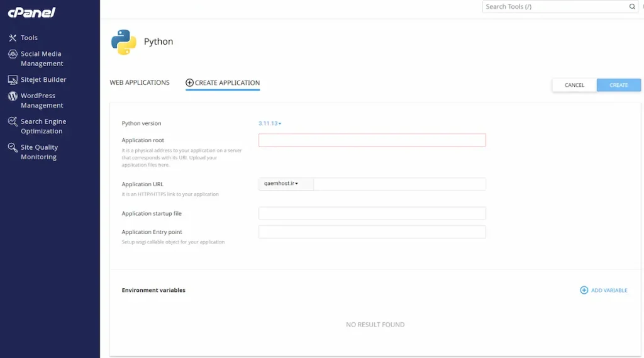Click the plus icon beside Add Variable
Viewport: 644px width, 358px height.
(584, 290)
